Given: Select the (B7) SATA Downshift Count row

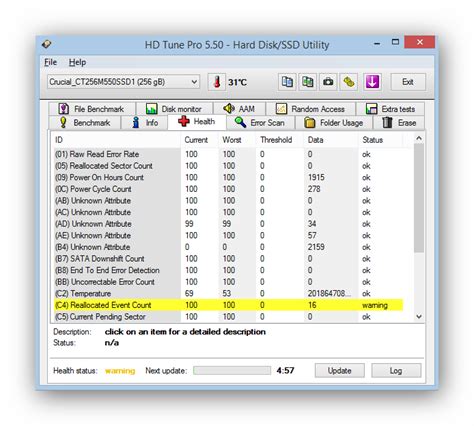Looking at the screenshot, I should click(x=228, y=259).
